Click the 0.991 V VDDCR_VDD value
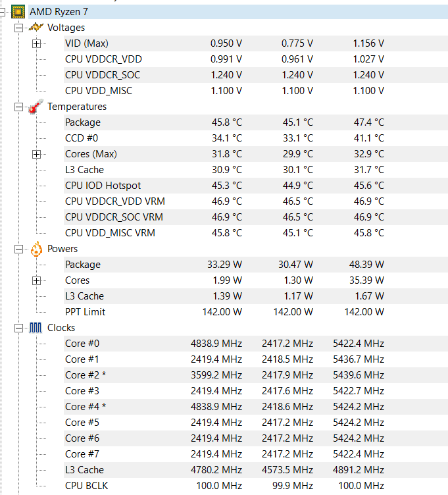Image resolution: width=448 pixels, height=495 pixels. click(226, 59)
